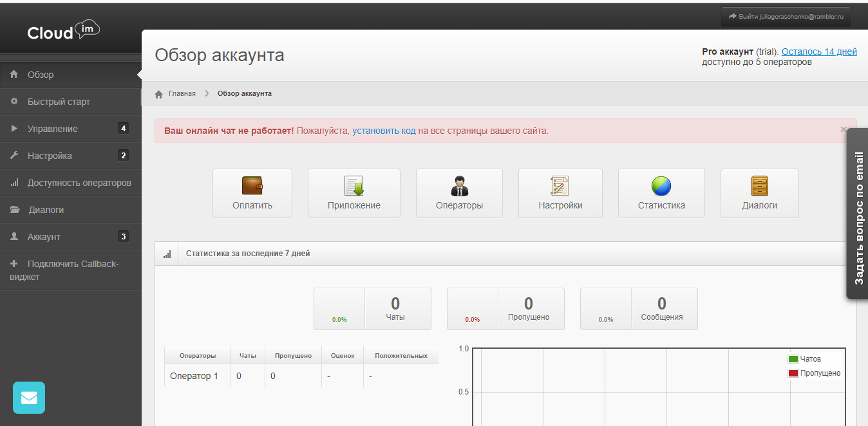Click the chart icon in statistics header
This screenshot has width=868, height=426.
point(167,254)
